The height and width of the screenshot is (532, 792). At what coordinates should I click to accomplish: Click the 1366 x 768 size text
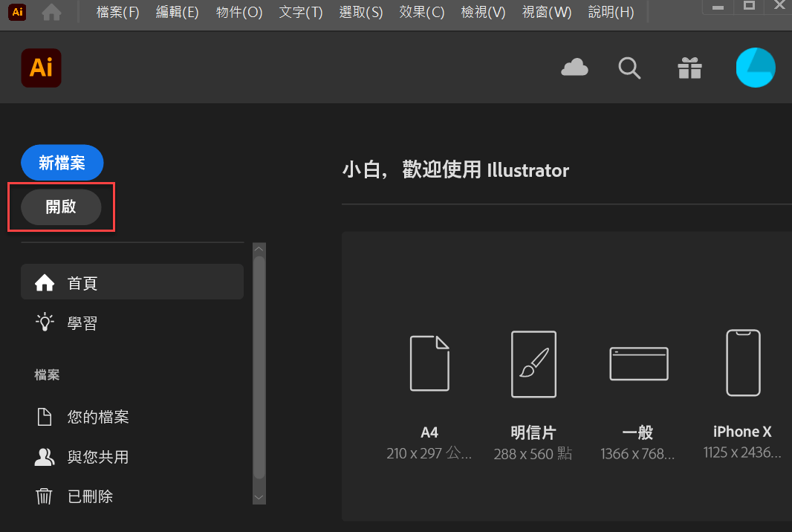pyautogui.click(x=637, y=454)
